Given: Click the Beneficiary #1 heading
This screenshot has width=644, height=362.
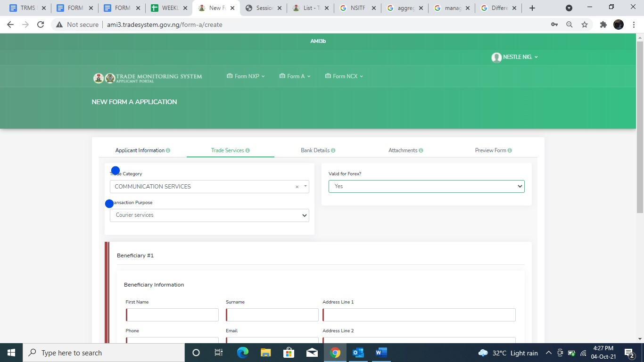Looking at the screenshot, I should pos(135,255).
